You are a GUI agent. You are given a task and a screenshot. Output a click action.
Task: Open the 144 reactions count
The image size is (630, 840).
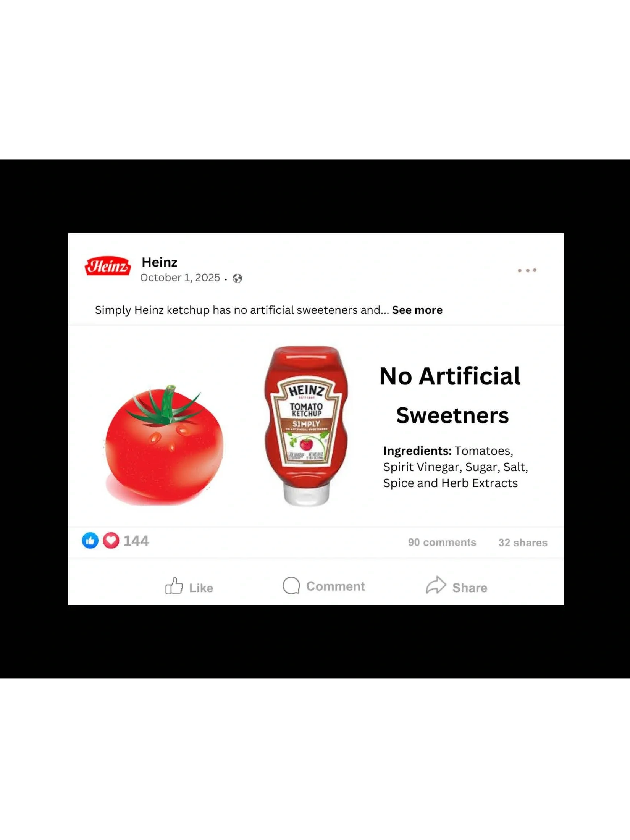136,541
